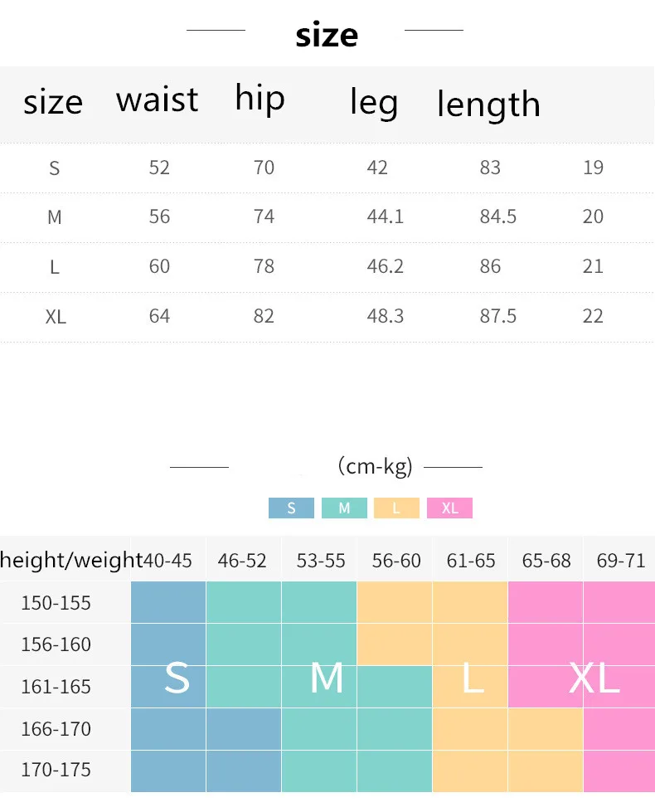Screen dimensions: 655x812
Task: Click the hip column header
Action: point(260,98)
